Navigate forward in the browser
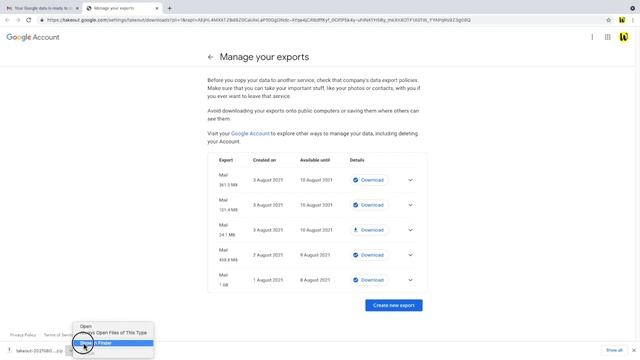640x360 pixels. (18, 20)
